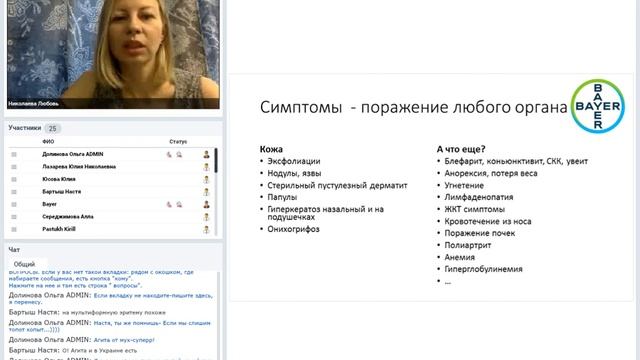Click the 'Эксфолиации' bullet on the slide

click(x=294, y=161)
